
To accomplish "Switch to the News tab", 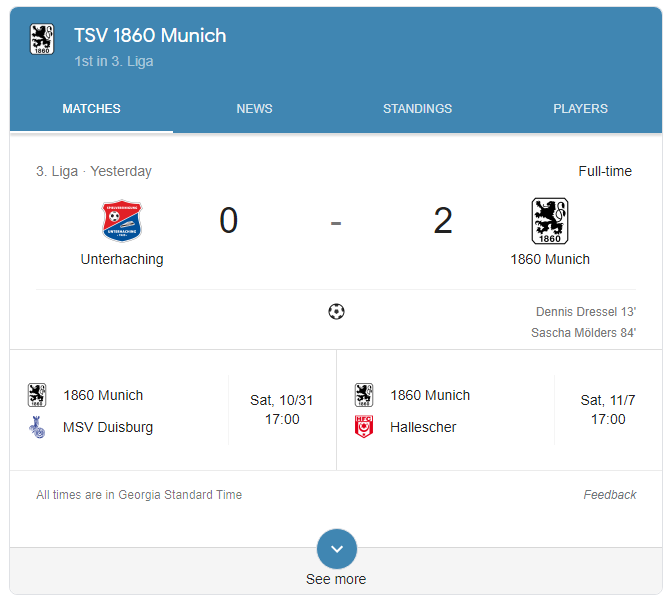I will tap(255, 109).
